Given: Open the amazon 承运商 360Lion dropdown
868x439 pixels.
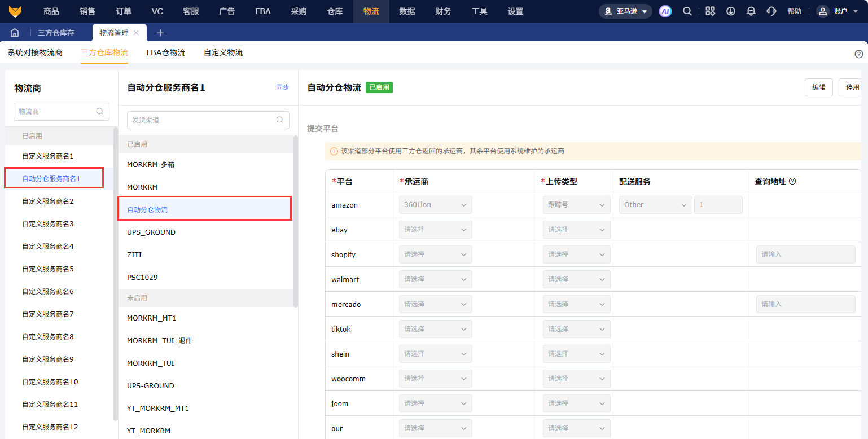Looking at the screenshot, I should coord(435,205).
